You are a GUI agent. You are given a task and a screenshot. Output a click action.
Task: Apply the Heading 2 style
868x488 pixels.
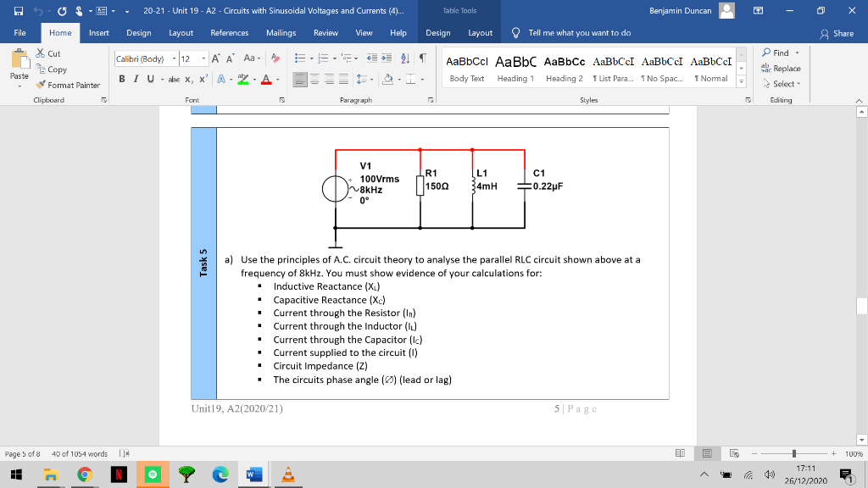click(x=564, y=69)
